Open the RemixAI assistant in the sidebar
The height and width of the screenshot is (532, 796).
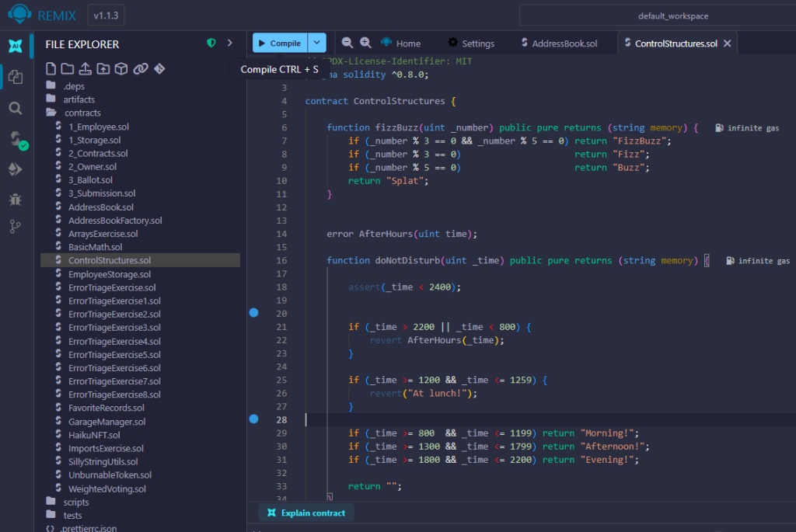tap(15, 45)
